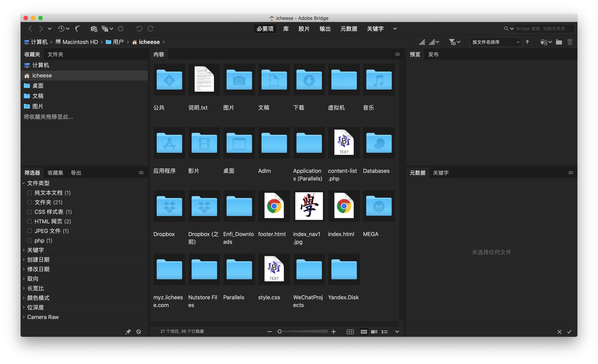Enable the CSS 样式表 filter
The height and width of the screenshot is (364, 598).
click(x=29, y=212)
